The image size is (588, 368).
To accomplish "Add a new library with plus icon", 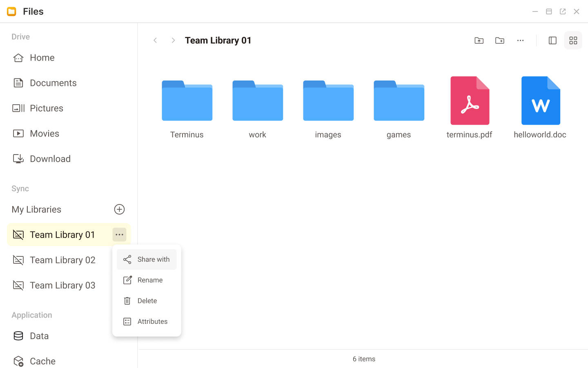I will [x=119, y=209].
